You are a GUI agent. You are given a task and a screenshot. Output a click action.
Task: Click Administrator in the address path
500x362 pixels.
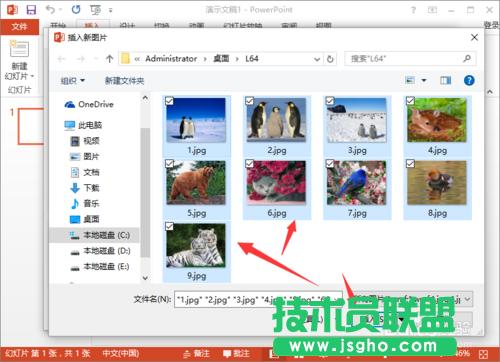tap(171, 59)
